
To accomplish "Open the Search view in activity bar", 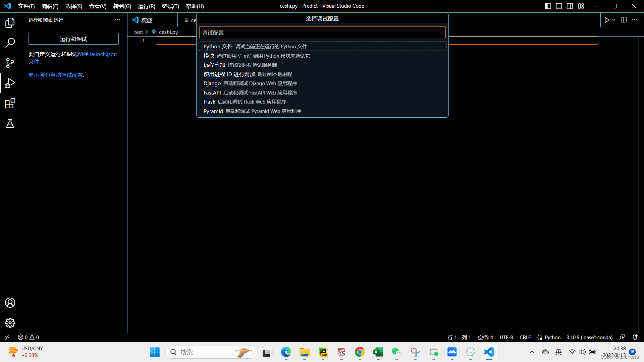I will click(10, 43).
